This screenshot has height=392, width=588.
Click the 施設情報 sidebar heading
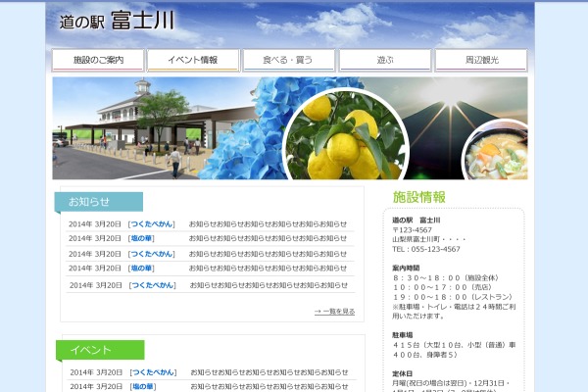click(x=418, y=197)
